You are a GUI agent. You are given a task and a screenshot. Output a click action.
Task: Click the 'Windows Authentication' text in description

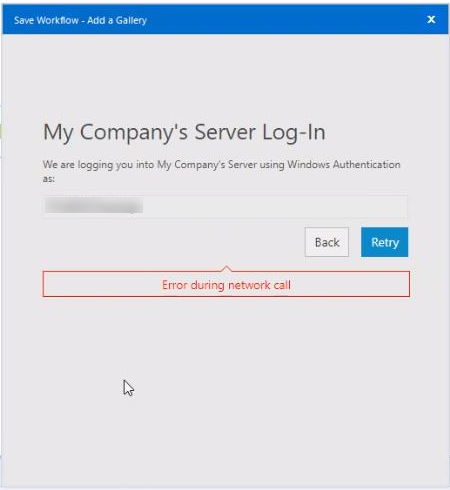tap(344, 164)
